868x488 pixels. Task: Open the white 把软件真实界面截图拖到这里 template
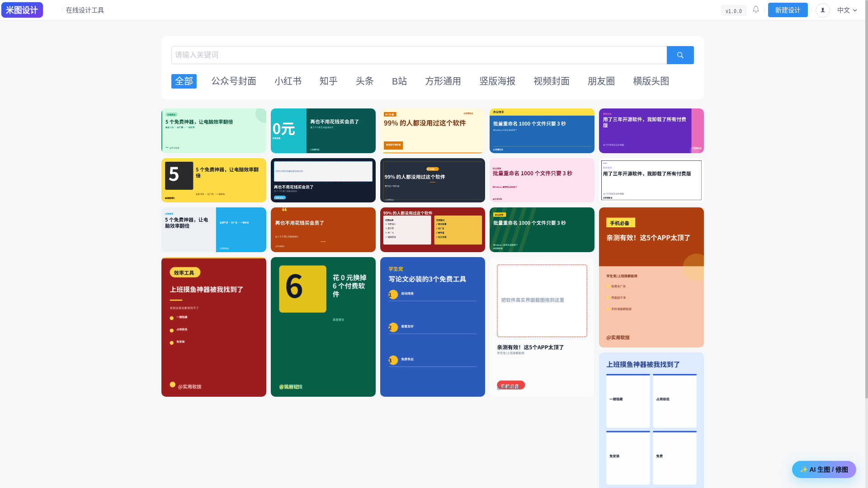coord(542,327)
